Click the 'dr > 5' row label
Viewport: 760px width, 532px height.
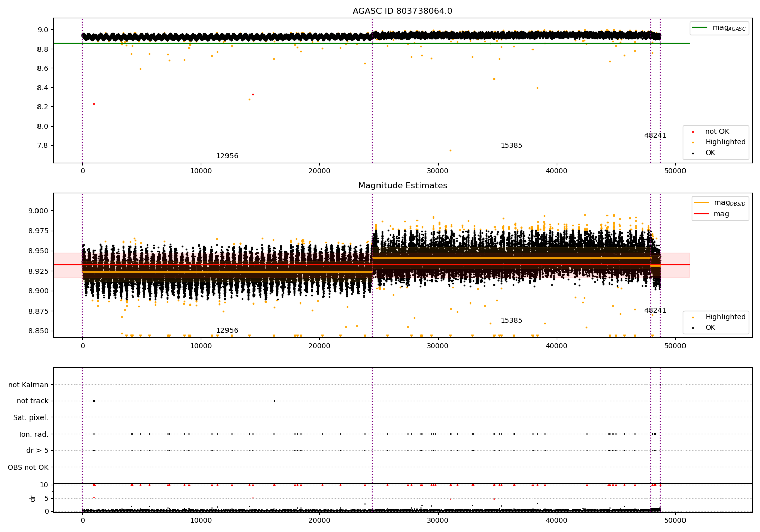[37, 451]
